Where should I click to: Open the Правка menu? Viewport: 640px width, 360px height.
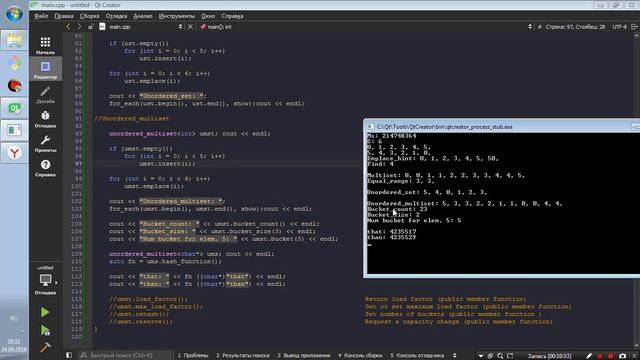point(64,16)
